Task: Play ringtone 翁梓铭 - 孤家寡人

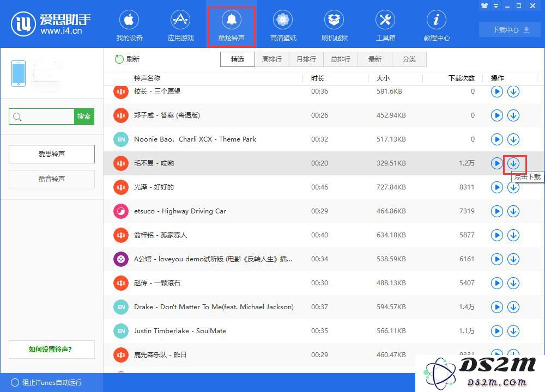Action: pyautogui.click(x=497, y=235)
